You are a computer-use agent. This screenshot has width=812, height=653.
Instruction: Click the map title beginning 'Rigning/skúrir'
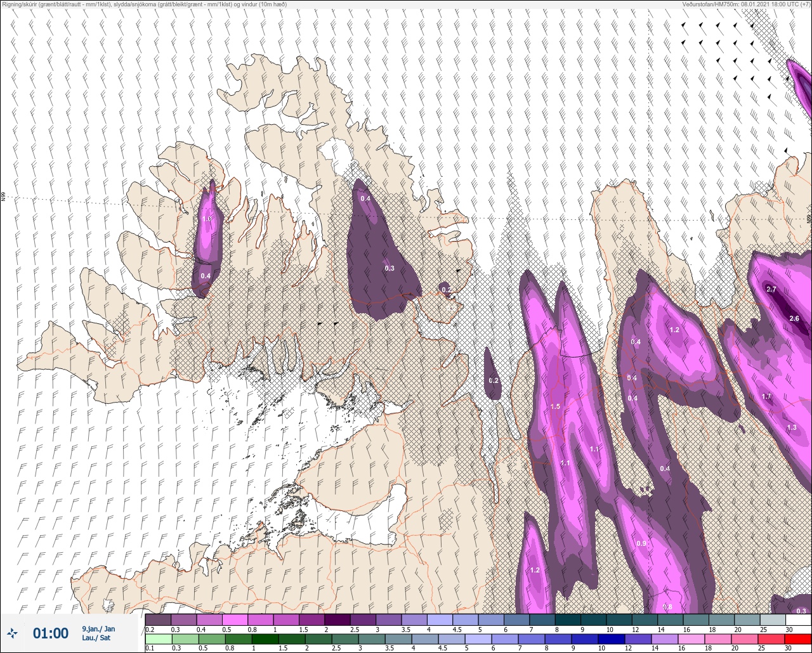[143, 4]
